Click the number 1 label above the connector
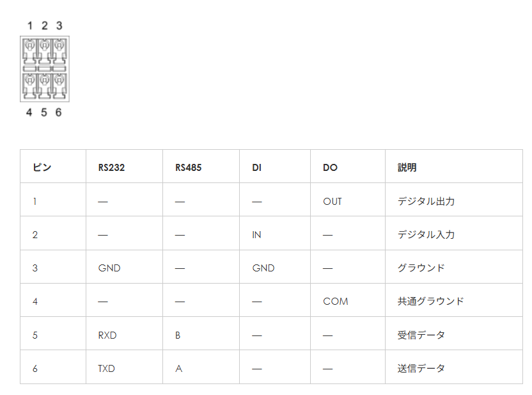 29,26
